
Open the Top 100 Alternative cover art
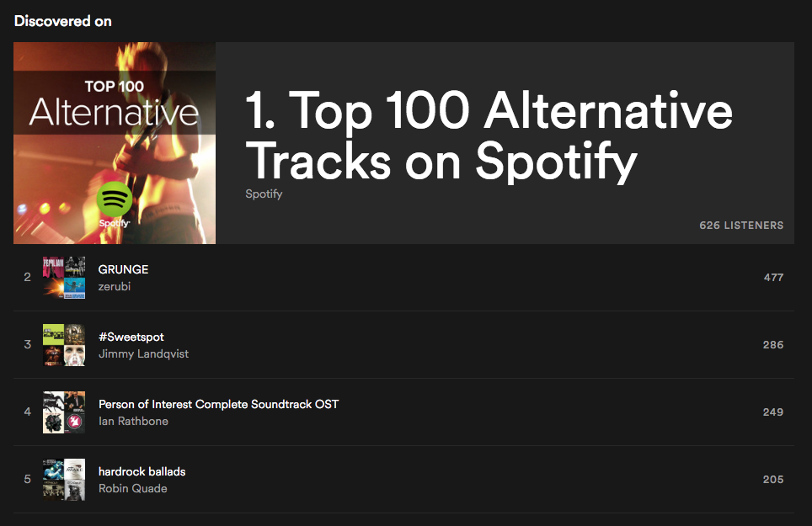pos(115,143)
